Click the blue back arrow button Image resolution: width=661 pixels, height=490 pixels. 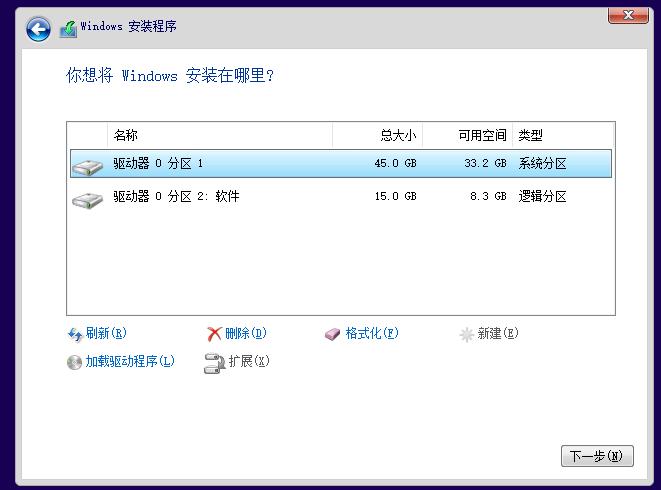38,29
